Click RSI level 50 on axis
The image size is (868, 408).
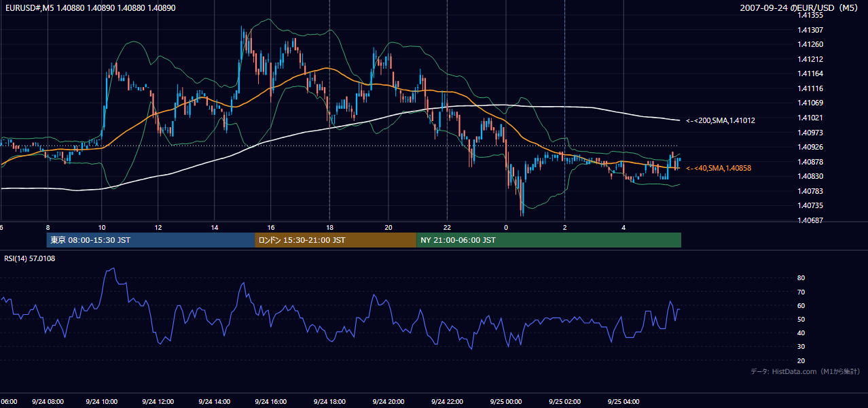coord(801,319)
